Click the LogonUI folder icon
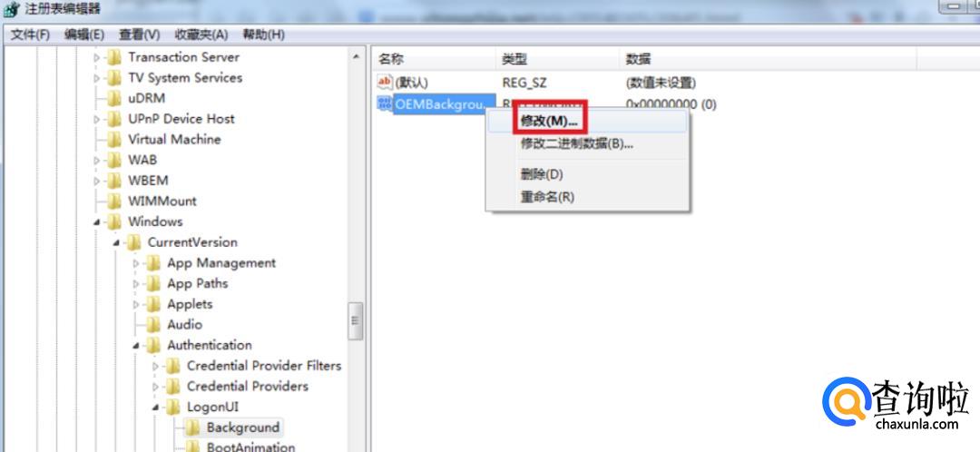The height and width of the screenshot is (452, 980). pos(173,407)
